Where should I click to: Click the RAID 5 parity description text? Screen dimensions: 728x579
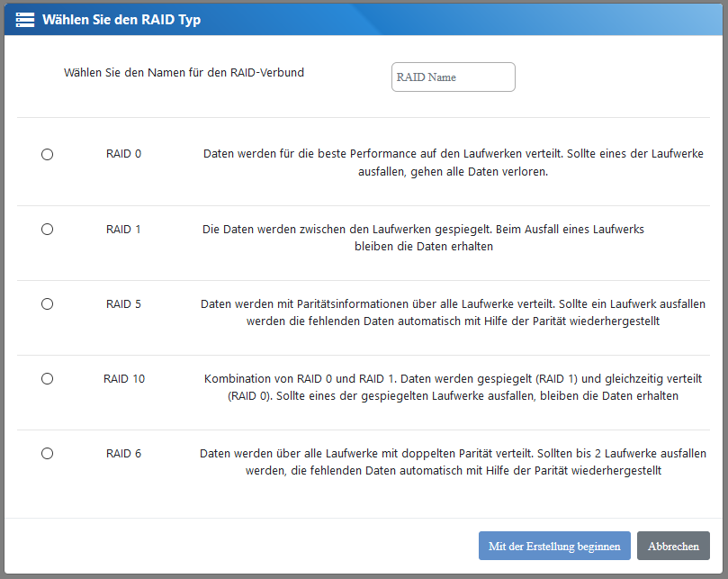[x=453, y=312]
